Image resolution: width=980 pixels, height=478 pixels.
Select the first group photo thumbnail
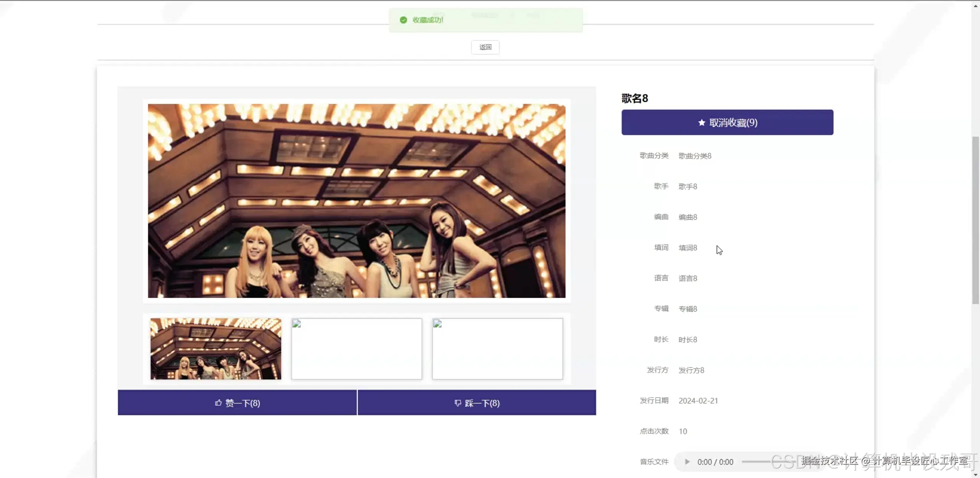(x=216, y=349)
